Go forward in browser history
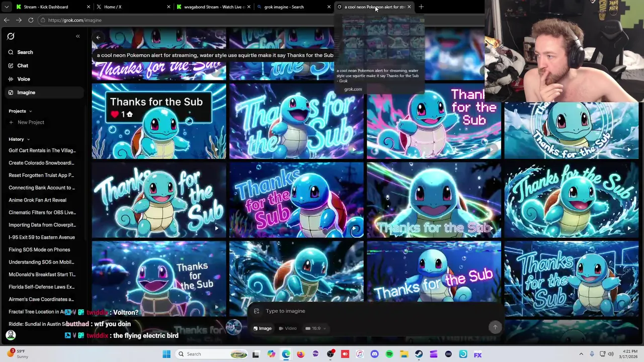The image size is (644, 362). [x=19, y=20]
